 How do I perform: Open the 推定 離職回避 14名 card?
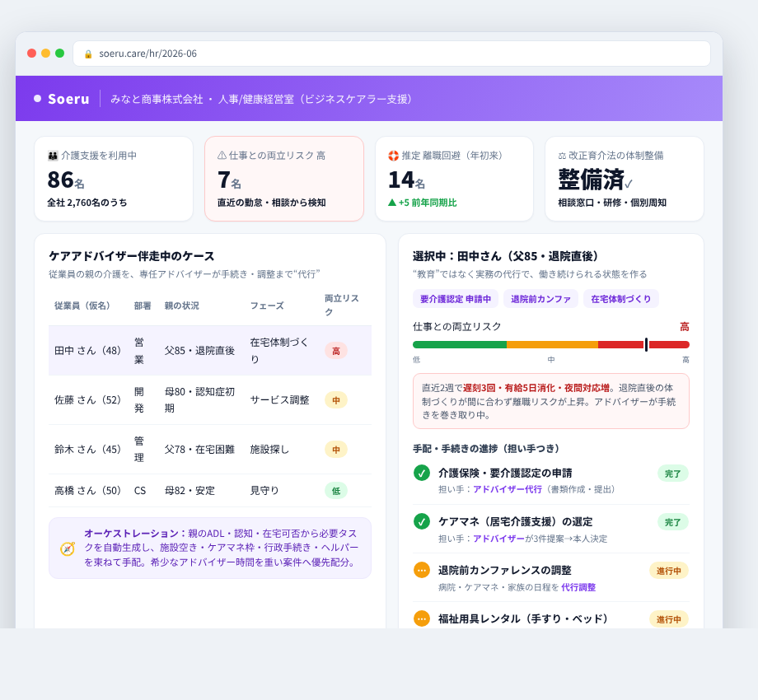tap(455, 179)
